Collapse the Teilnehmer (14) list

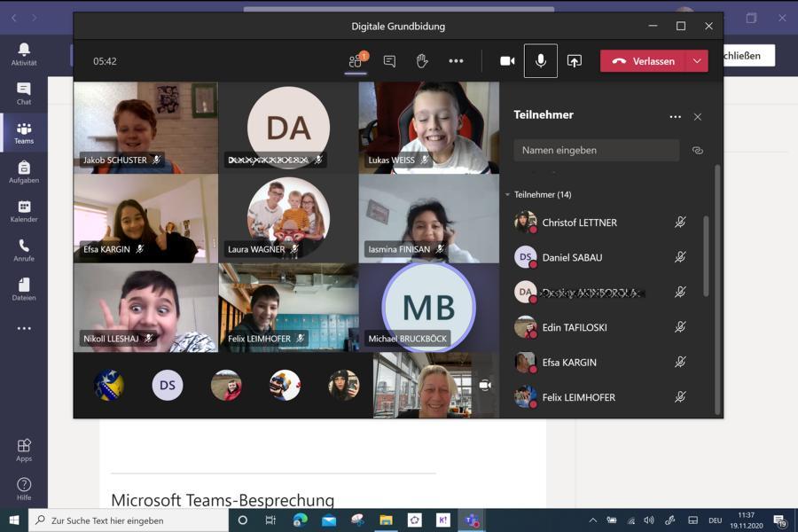tap(508, 194)
